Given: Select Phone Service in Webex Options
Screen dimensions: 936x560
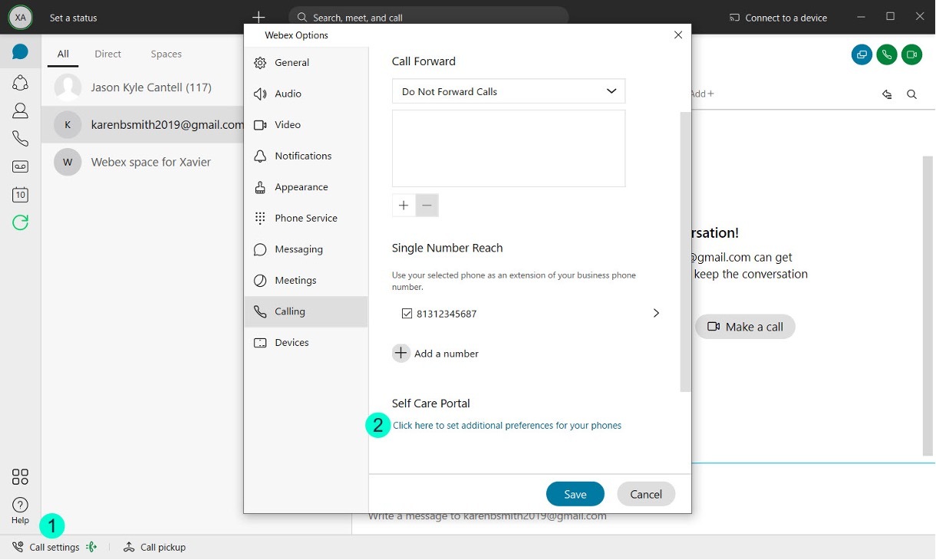Looking at the screenshot, I should (305, 218).
